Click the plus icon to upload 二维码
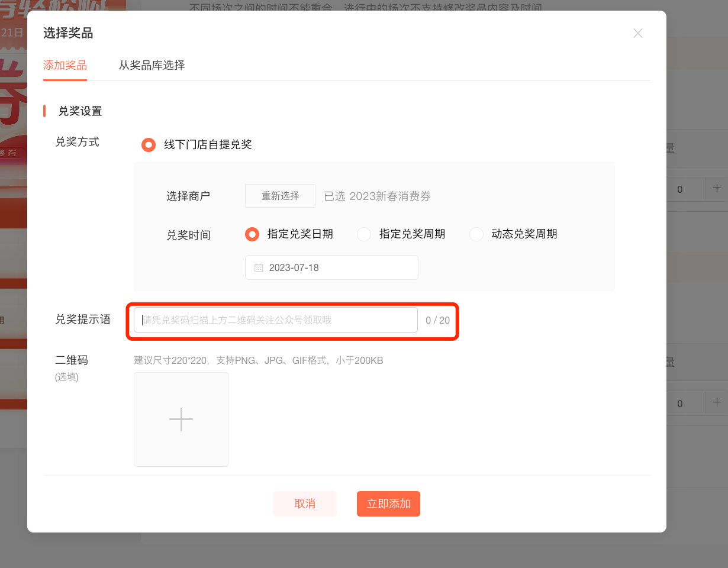The image size is (728, 568). point(181,419)
